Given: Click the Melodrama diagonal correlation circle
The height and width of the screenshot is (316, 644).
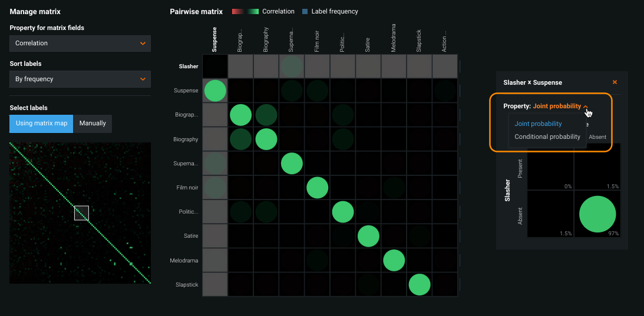Looking at the screenshot, I should pyautogui.click(x=394, y=260).
